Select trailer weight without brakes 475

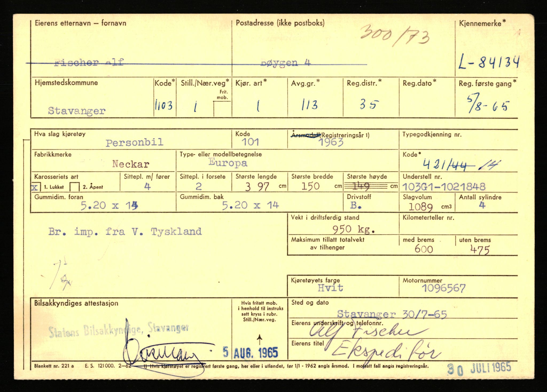(x=480, y=250)
